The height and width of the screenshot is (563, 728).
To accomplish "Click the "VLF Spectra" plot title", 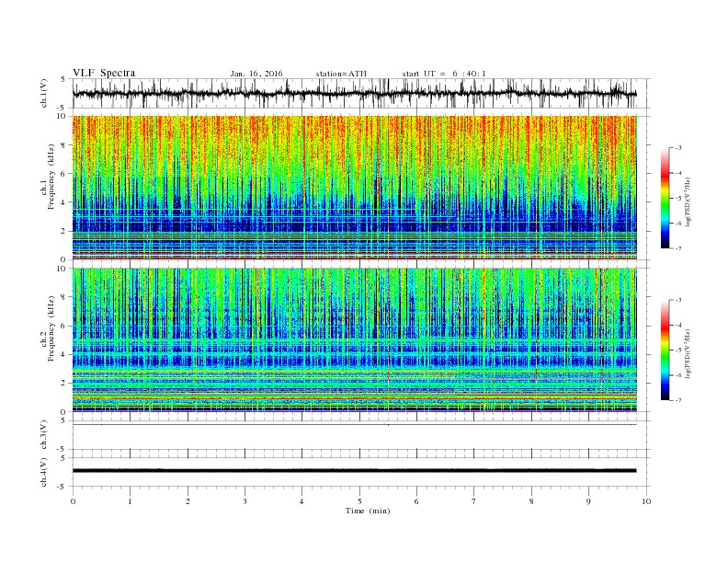I will pos(104,73).
